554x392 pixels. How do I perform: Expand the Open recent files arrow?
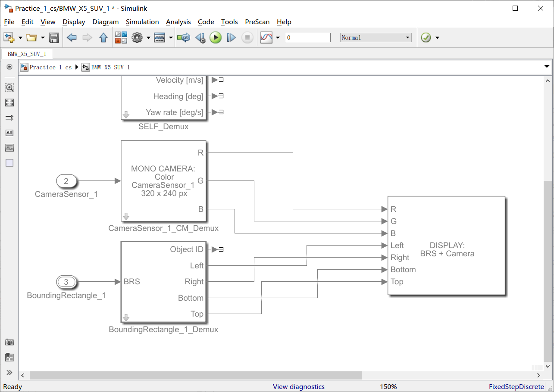[x=43, y=38]
